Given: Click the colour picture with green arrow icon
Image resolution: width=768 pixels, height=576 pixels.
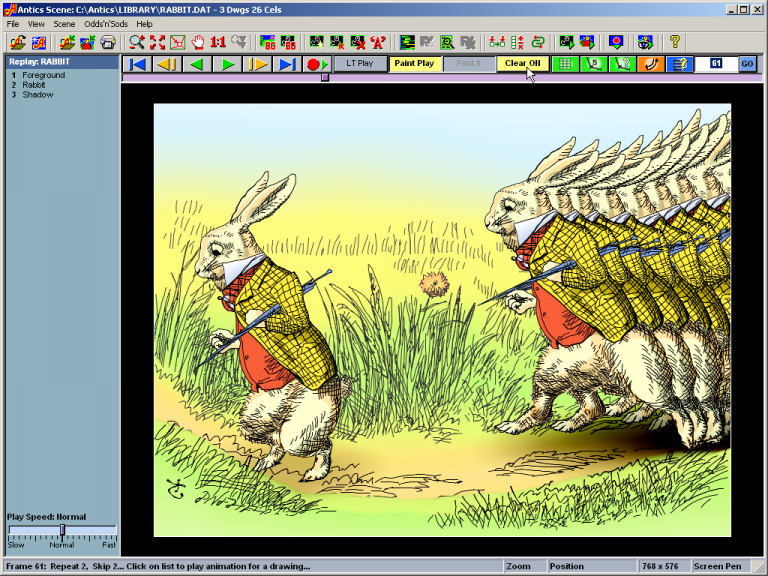Looking at the screenshot, I should click(x=587, y=43).
